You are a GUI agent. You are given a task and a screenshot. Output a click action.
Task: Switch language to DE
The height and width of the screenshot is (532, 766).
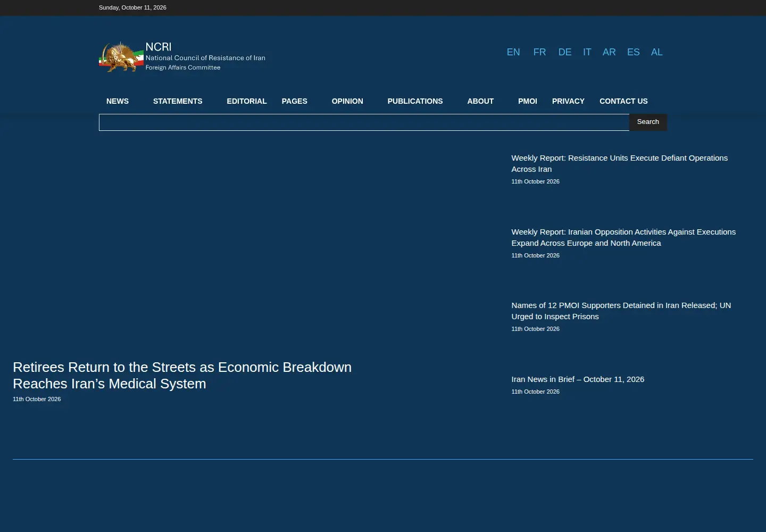point(565,52)
